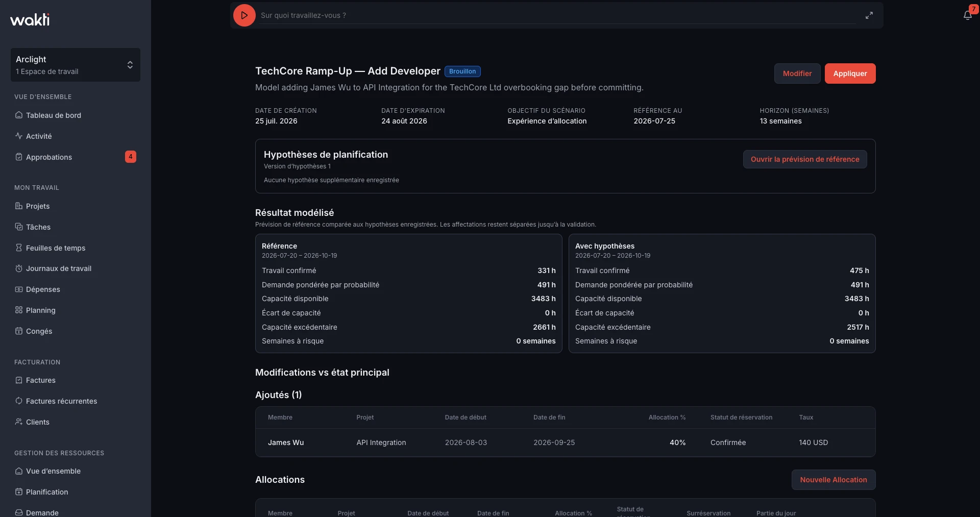Click the Projets icon in sidebar
This screenshot has height=517, width=980.
pos(19,206)
